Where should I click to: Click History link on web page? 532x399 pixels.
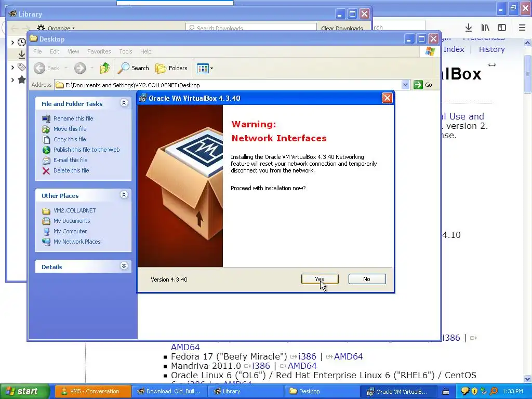(491, 49)
